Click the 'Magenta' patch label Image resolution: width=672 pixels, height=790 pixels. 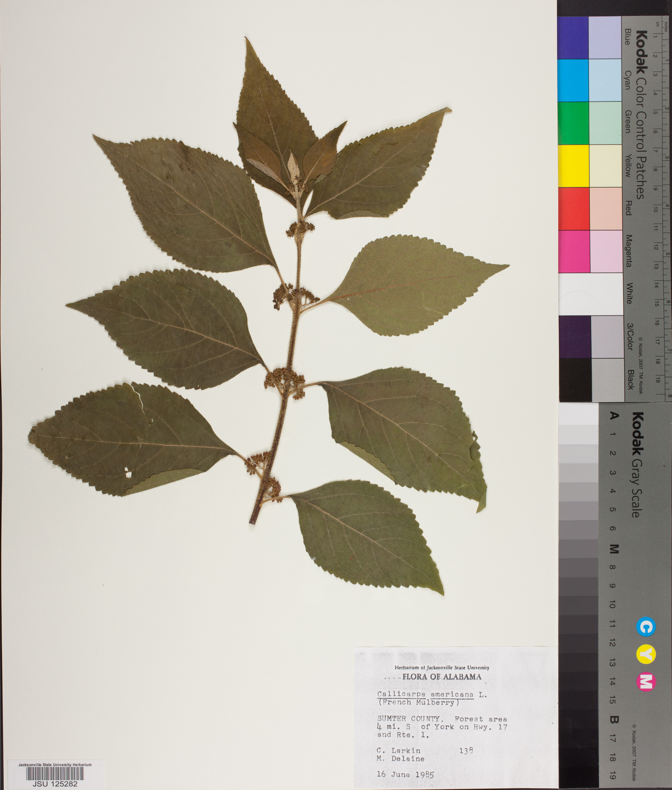[x=629, y=251]
